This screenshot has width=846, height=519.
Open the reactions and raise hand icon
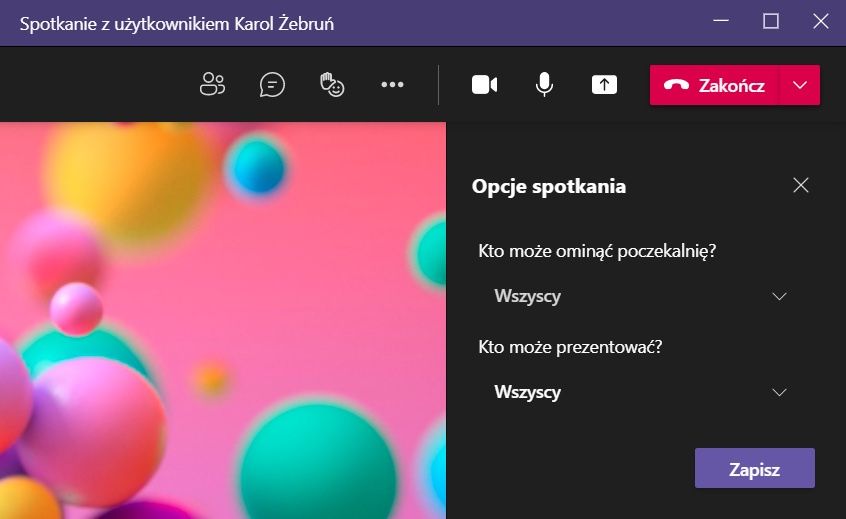pyautogui.click(x=332, y=85)
